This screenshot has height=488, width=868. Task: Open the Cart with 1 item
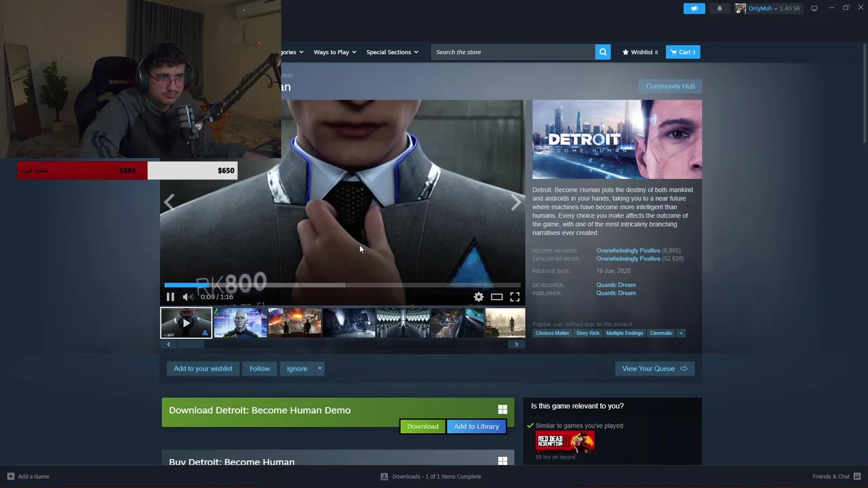(x=683, y=52)
